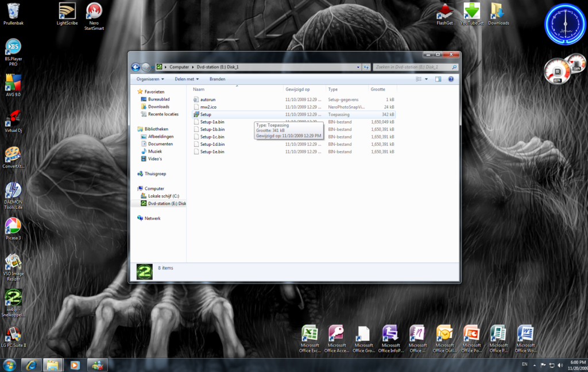Image resolution: width=588 pixels, height=372 pixels.
Task: Open address bar history dropdown arrow
Action: pyautogui.click(x=358, y=67)
